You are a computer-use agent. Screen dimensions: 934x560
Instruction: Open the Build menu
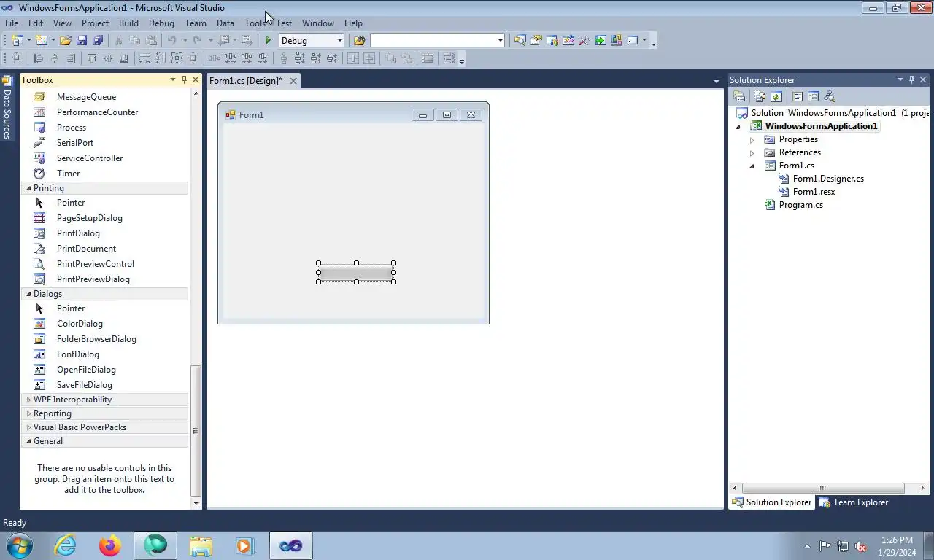(x=128, y=23)
